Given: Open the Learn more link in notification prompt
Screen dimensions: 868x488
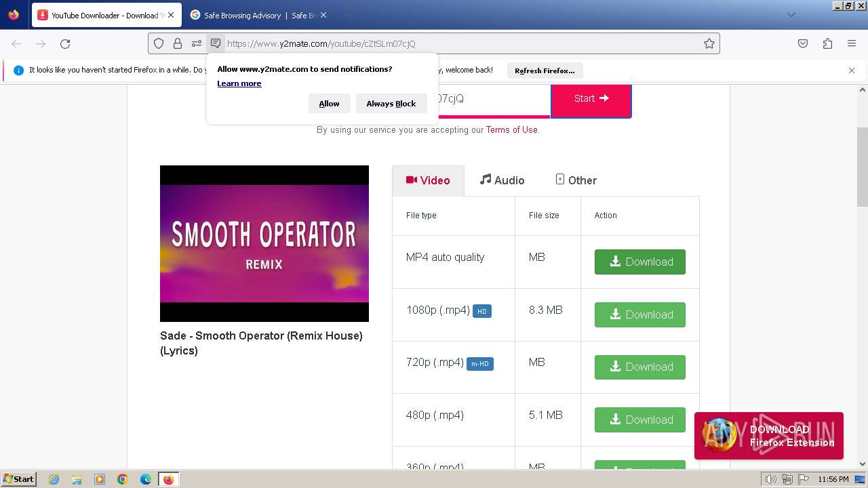Looking at the screenshot, I should pyautogui.click(x=239, y=83).
